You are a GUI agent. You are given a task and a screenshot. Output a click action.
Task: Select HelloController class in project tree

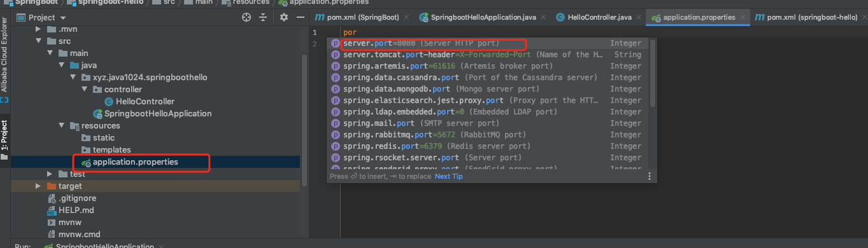pos(145,102)
